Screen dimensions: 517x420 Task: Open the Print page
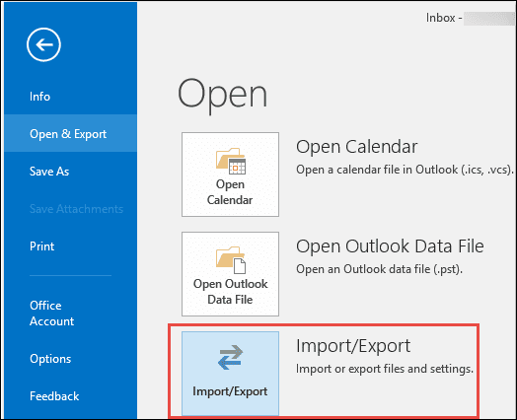click(41, 246)
